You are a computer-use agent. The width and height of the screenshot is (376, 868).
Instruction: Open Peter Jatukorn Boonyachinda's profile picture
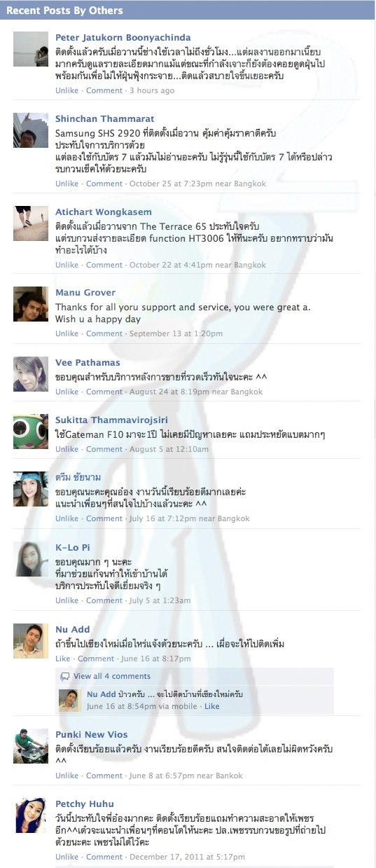click(31, 49)
